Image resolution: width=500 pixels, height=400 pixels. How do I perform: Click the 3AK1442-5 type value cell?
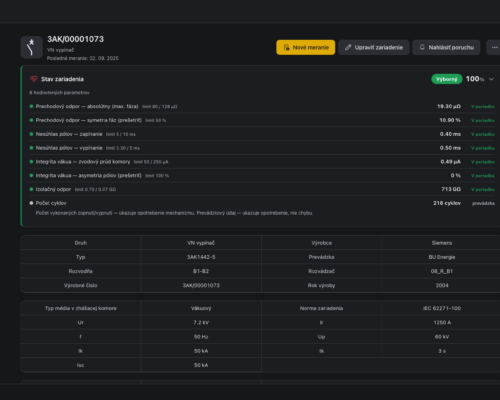201,257
